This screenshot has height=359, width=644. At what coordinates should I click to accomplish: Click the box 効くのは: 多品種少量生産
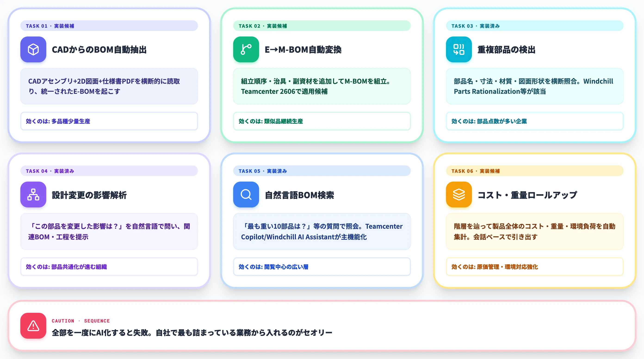[109, 121]
